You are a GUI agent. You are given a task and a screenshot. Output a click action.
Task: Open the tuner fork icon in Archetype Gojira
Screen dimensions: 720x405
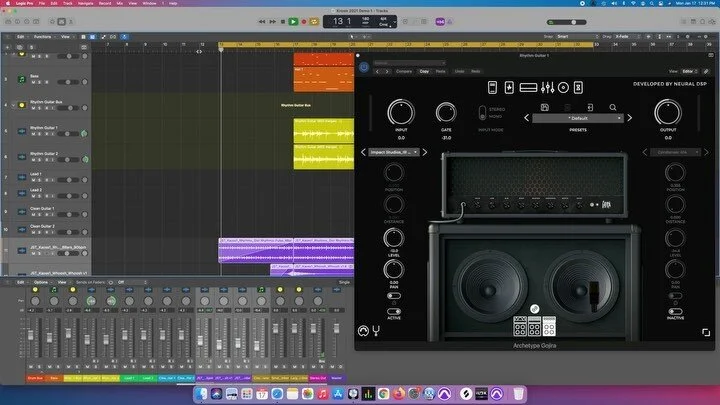click(376, 331)
